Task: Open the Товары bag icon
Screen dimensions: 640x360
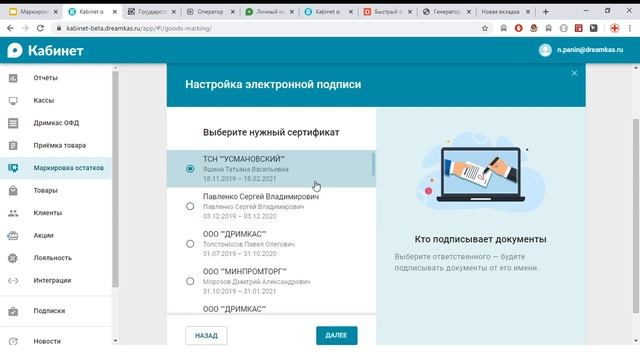Action: click(13, 190)
